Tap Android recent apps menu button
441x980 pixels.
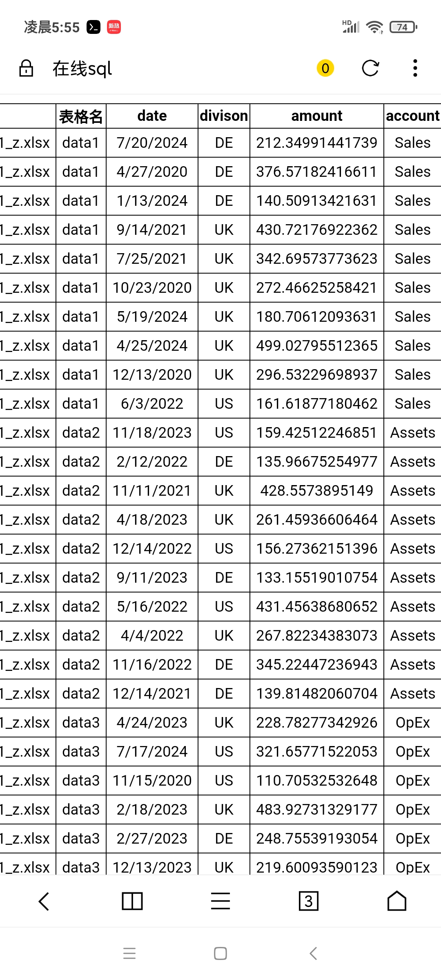tap(129, 953)
